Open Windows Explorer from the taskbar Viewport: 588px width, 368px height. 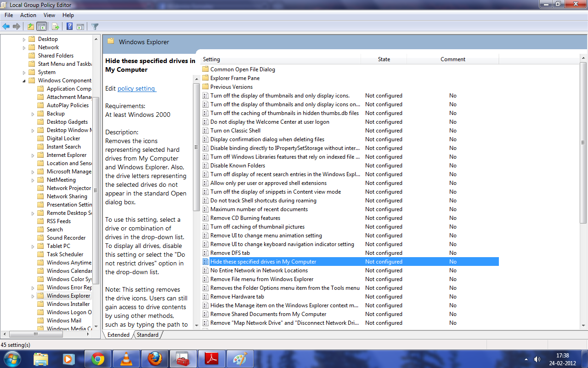(x=41, y=359)
